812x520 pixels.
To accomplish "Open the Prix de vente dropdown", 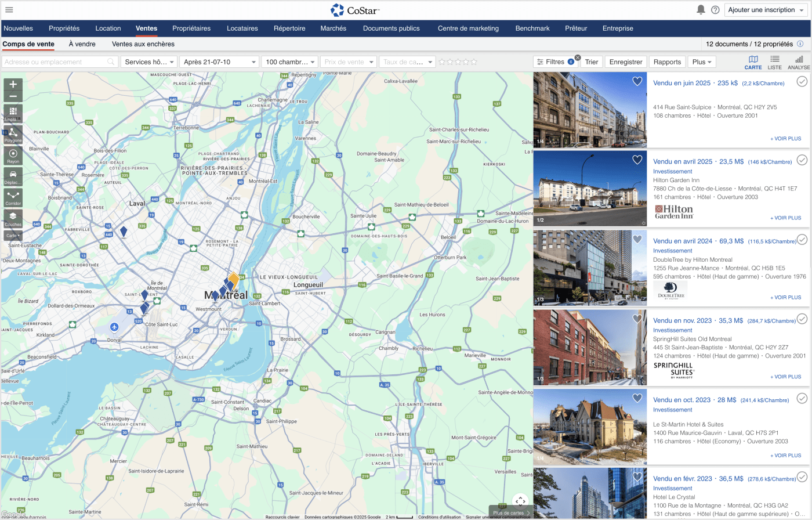I will pos(349,62).
